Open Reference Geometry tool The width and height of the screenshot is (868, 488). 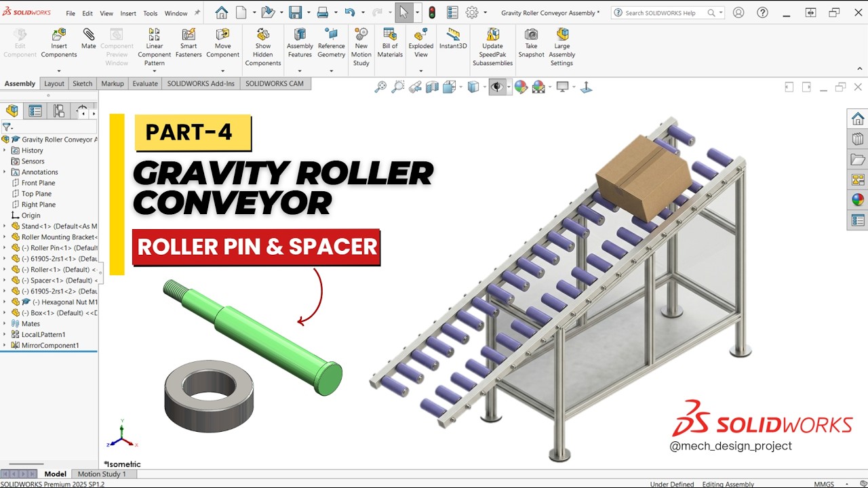(331, 43)
